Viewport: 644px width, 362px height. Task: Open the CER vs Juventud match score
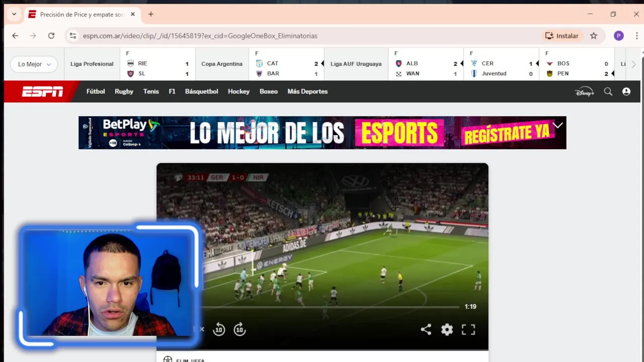tap(501, 64)
